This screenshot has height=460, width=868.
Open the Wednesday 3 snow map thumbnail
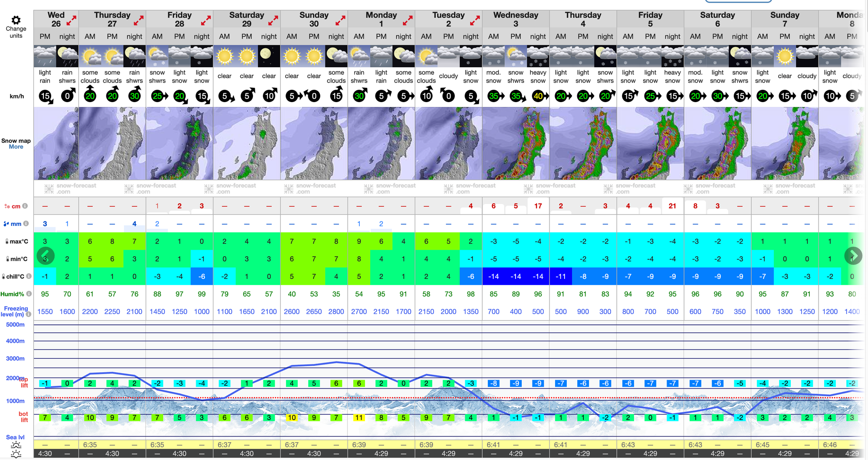pos(516,143)
